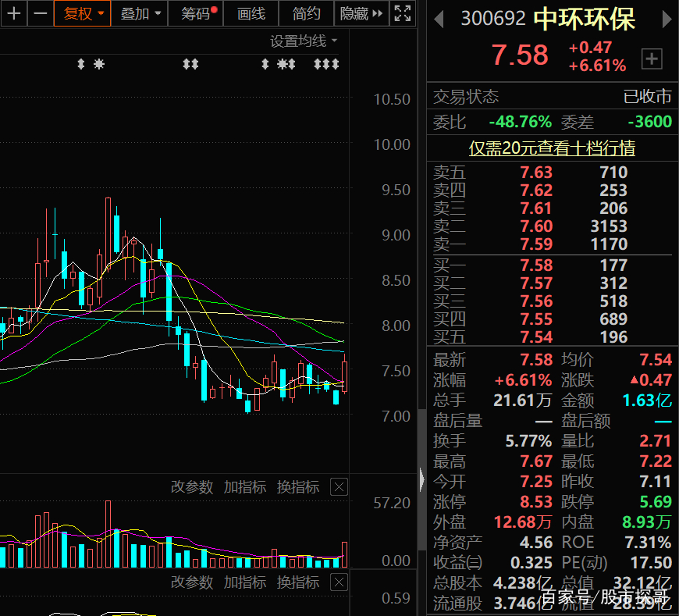
Task: Close the volume indicator with its X button
Action: click(x=339, y=486)
